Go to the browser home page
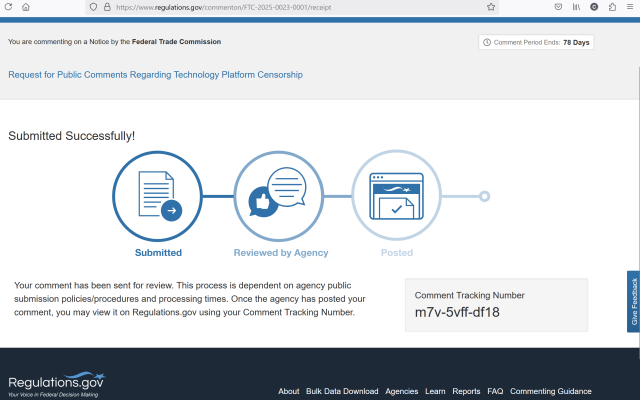This screenshot has width=640, height=400. [x=26, y=6]
